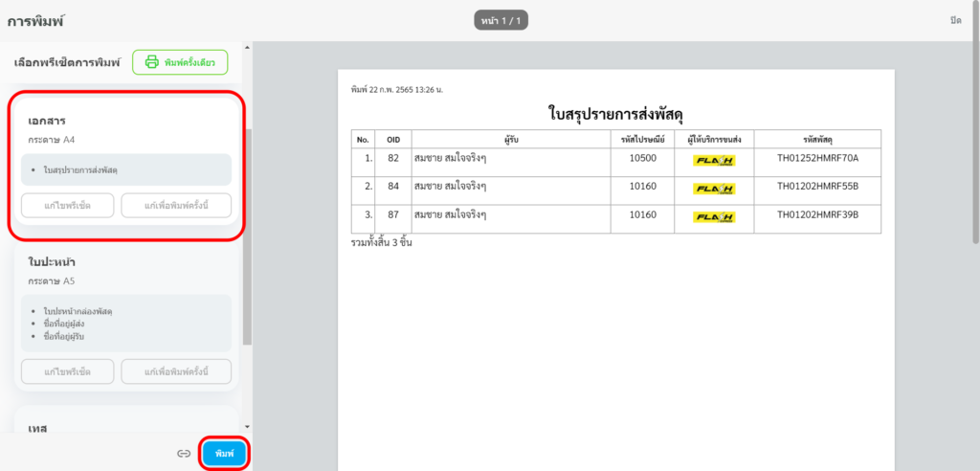Click the preset list scrollbar down arrow
The image size is (980, 471).
(x=247, y=426)
